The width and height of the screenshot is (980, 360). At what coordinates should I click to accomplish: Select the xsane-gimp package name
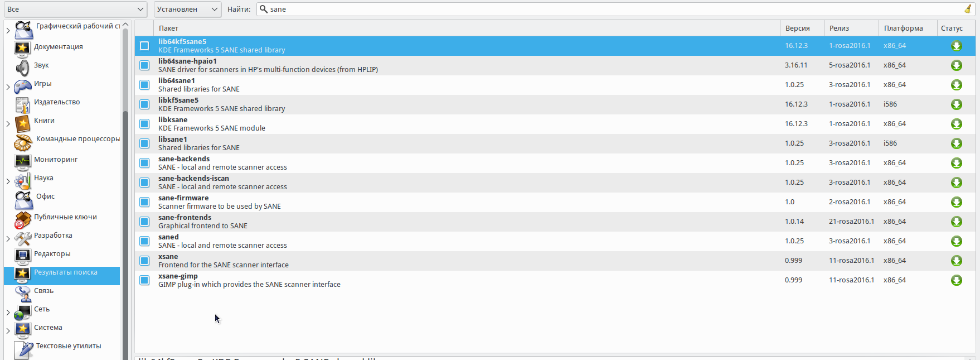tap(178, 276)
